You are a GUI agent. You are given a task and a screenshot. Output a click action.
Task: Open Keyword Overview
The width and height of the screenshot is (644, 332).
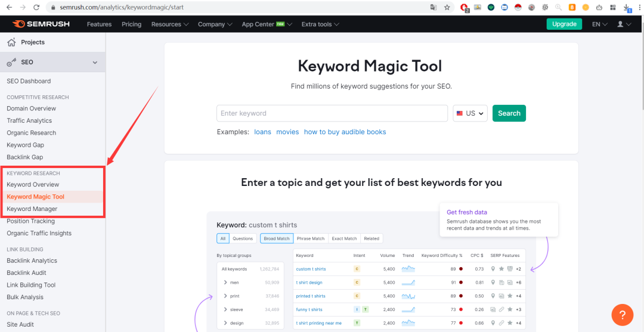[x=33, y=185]
